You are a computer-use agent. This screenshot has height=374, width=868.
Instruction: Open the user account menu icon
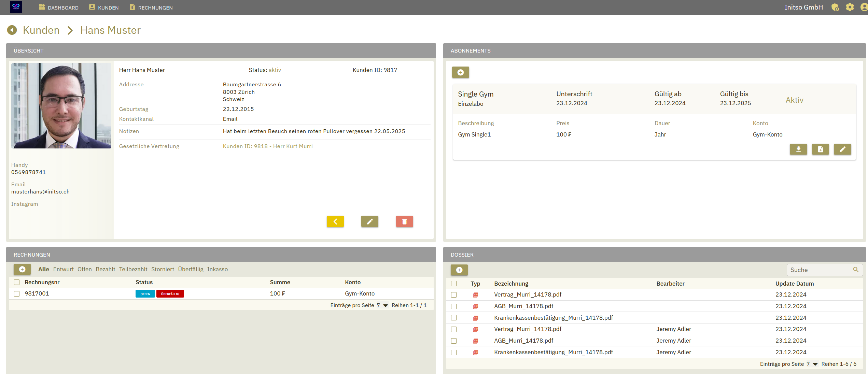[x=864, y=7]
